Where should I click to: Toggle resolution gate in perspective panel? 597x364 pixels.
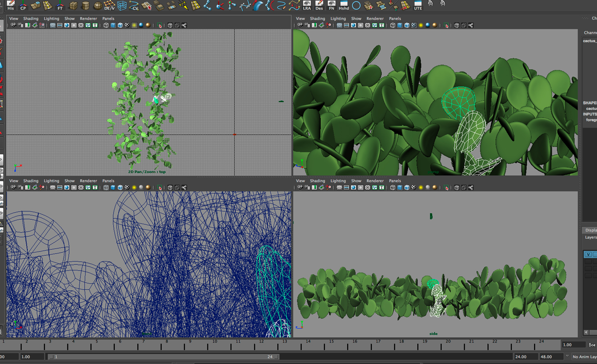(354, 25)
